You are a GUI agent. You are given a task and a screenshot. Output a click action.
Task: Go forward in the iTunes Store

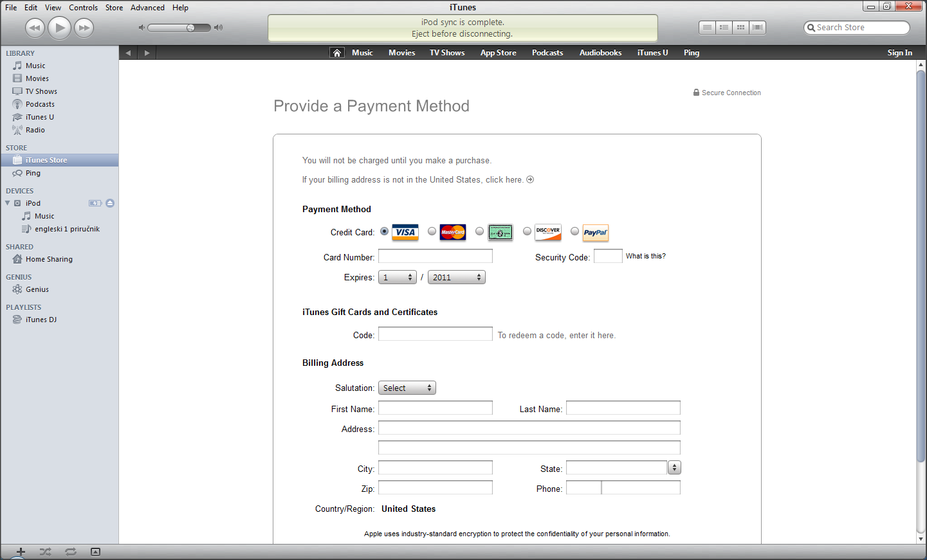[x=147, y=53]
